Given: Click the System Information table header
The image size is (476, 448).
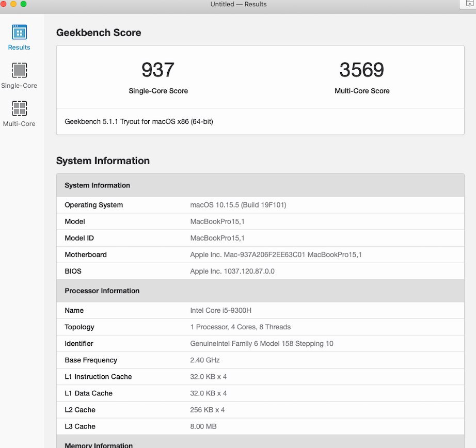Looking at the screenshot, I should click(x=260, y=185).
